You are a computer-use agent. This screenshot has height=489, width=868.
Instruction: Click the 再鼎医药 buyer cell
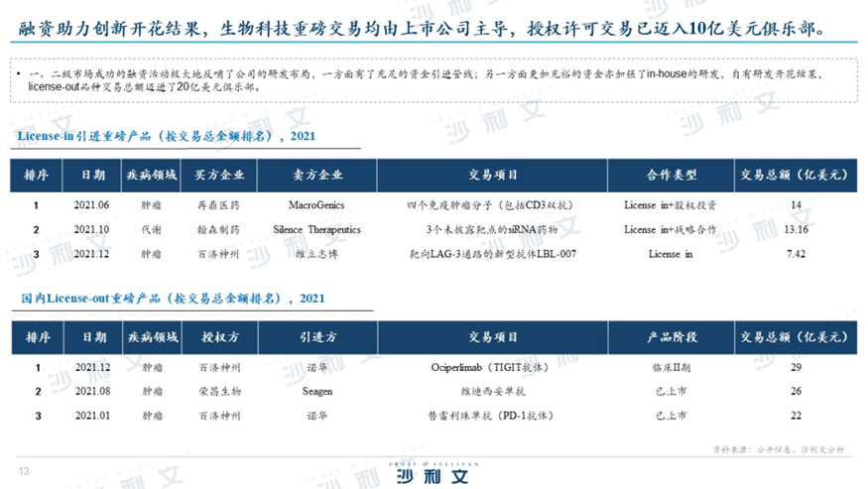(218, 205)
